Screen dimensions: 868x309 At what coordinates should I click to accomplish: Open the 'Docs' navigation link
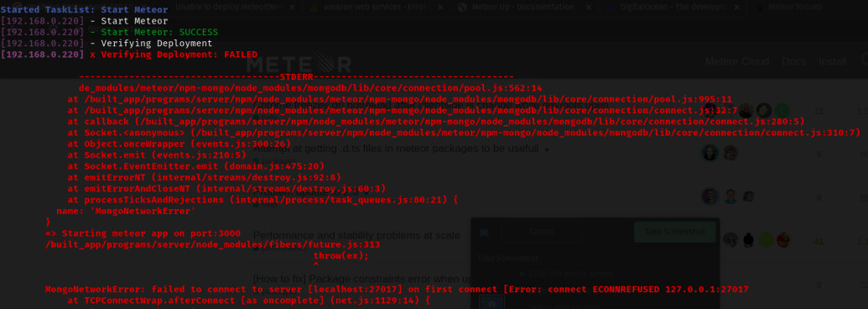tap(793, 61)
